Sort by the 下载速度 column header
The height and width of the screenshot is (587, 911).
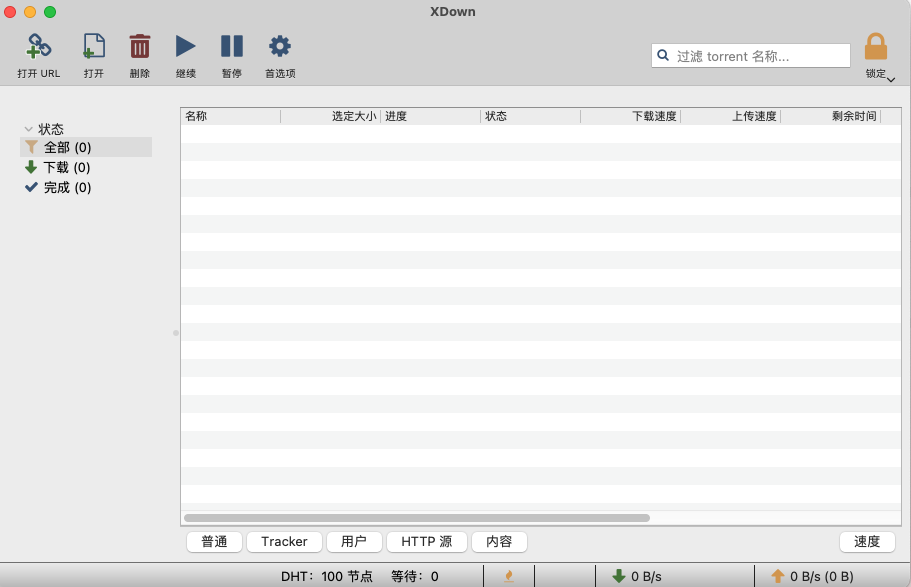(630, 116)
